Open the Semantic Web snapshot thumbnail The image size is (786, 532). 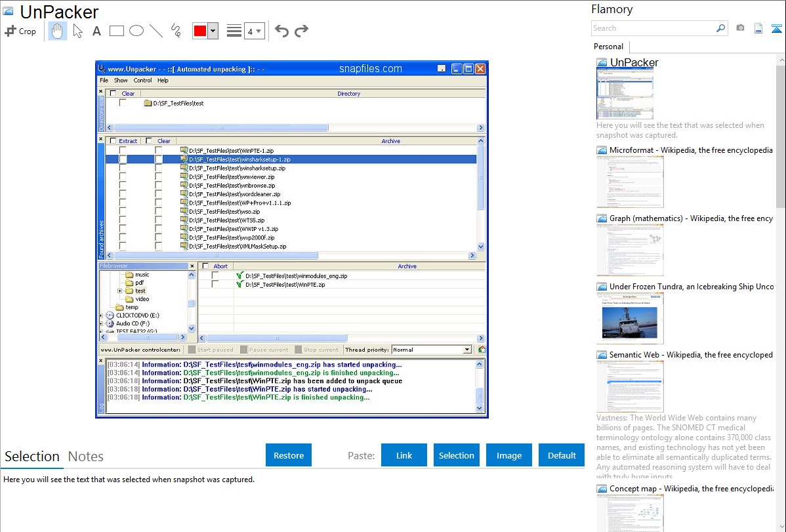point(630,386)
